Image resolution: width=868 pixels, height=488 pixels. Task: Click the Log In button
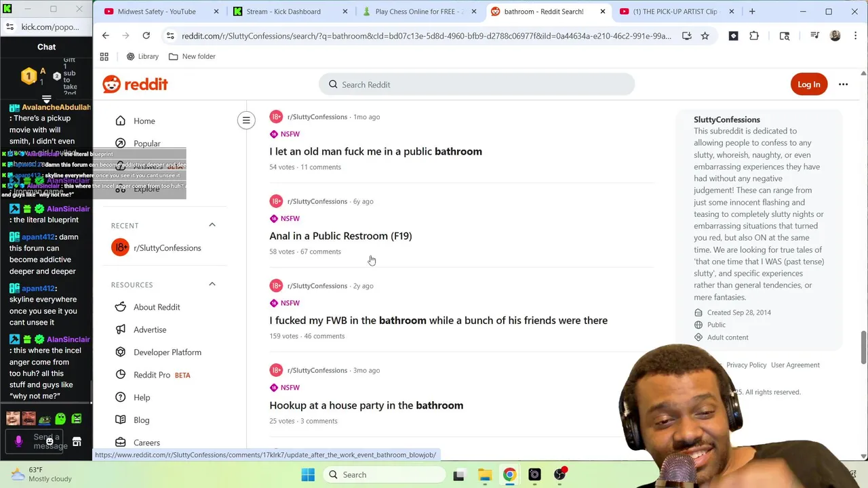coord(808,85)
